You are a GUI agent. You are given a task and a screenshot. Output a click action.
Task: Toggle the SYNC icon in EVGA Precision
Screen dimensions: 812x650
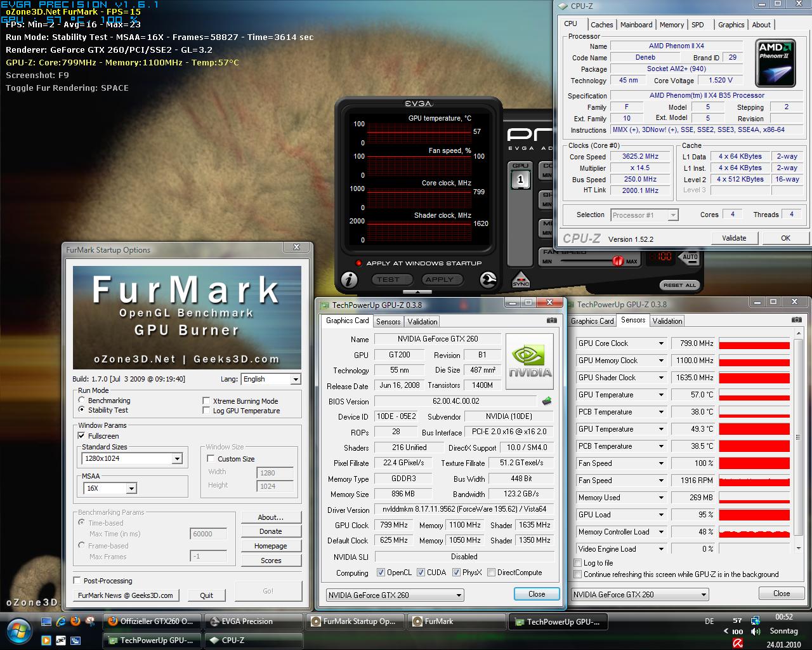click(520, 279)
